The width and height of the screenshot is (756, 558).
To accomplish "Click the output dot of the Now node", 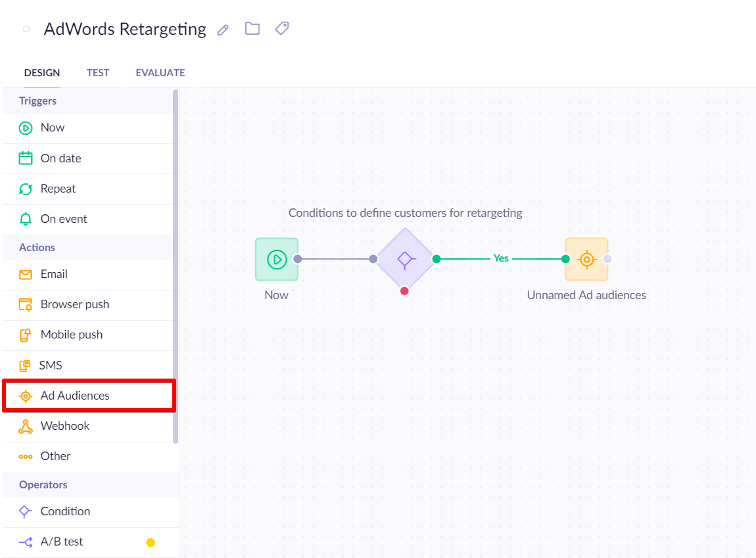I will pos(298,259).
